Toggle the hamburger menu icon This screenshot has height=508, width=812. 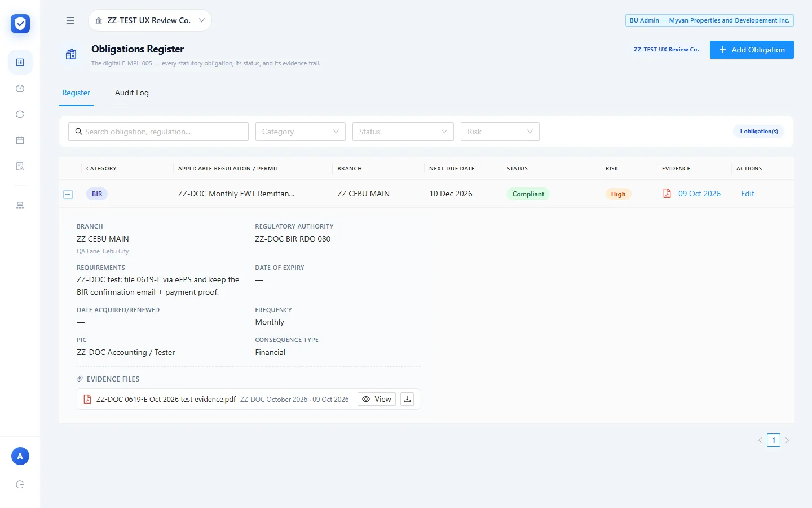click(x=70, y=20)
